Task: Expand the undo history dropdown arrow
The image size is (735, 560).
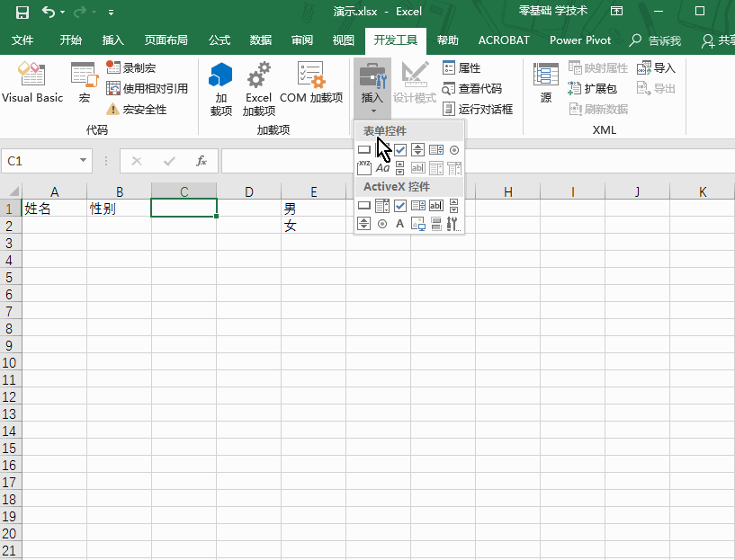Action: click(63, 13)
